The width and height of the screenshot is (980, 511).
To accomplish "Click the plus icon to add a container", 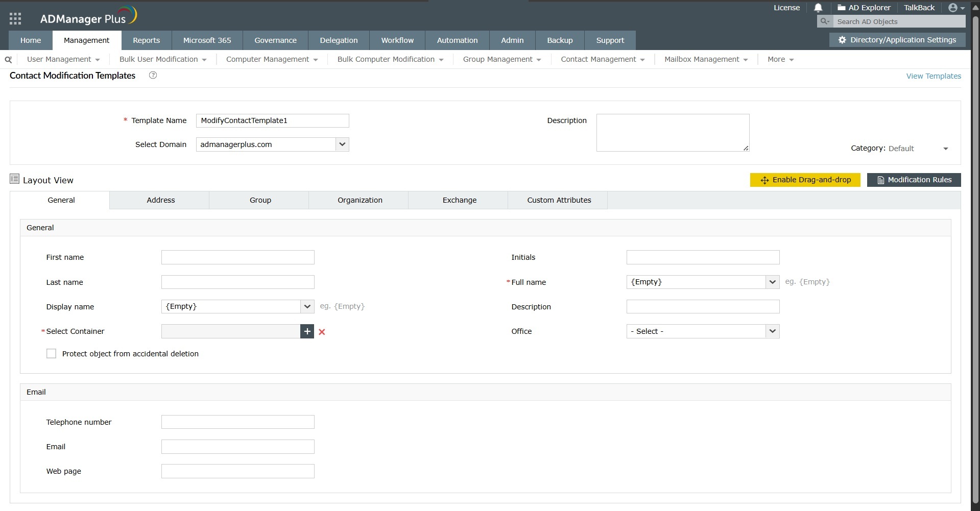I will (x=307, y=331).
